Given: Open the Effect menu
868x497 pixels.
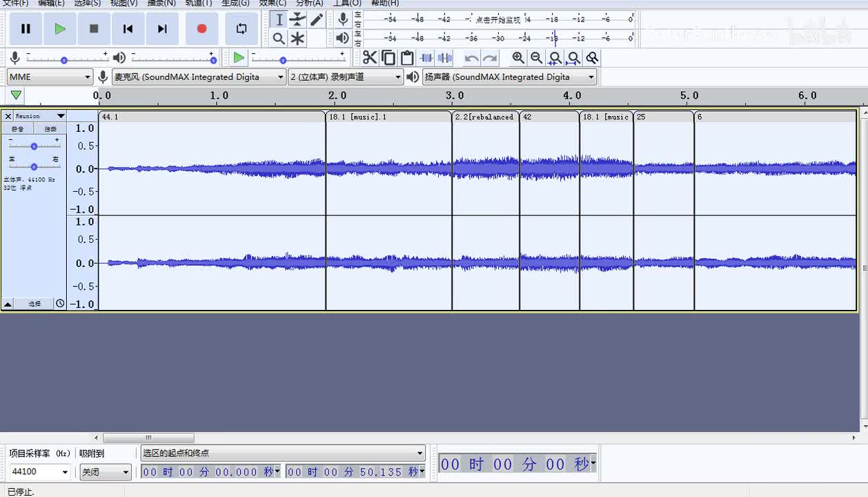Looking at the screenshot, I should click(272, 3).
